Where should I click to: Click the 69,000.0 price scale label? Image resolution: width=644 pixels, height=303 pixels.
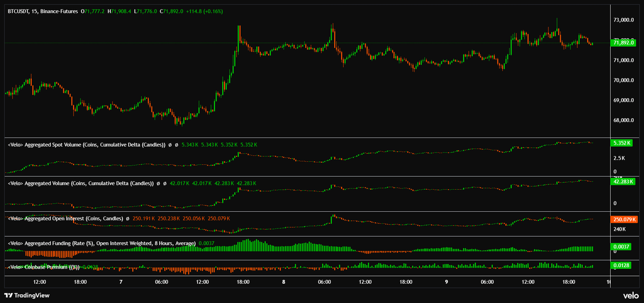tap(624, 100)
